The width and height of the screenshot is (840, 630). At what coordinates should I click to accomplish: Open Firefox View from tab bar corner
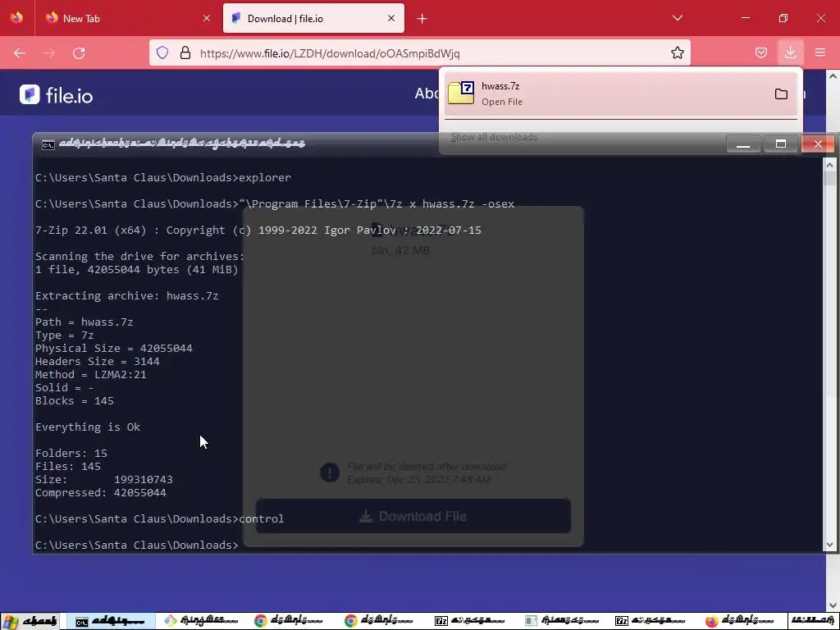[16, 18]
